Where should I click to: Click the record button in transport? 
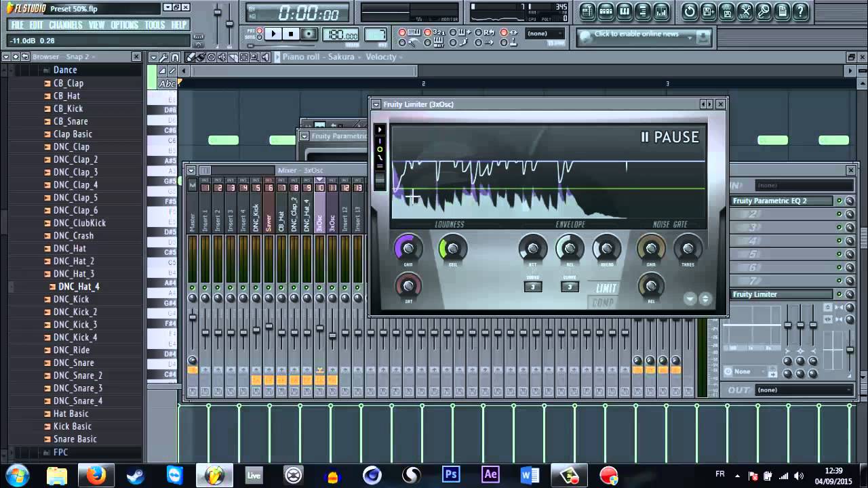[x=309, y=34]
